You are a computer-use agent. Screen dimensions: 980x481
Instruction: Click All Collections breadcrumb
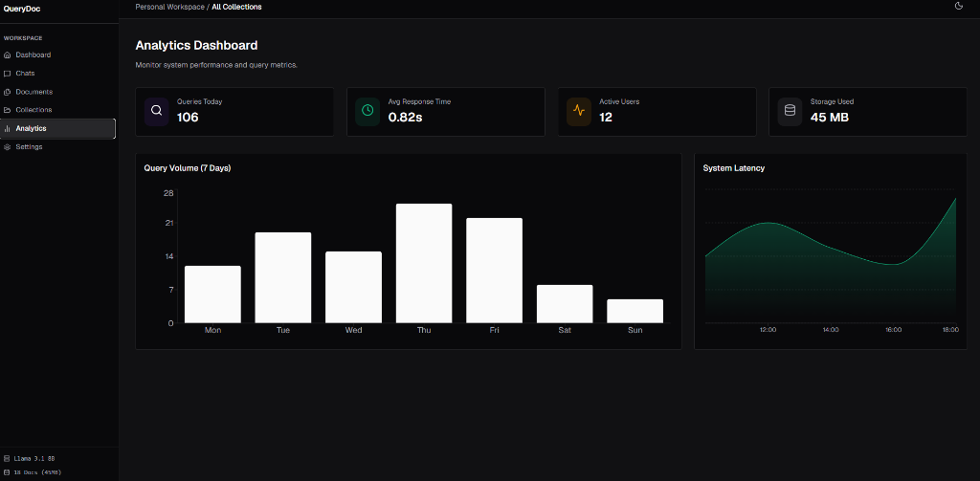[237, 7]
